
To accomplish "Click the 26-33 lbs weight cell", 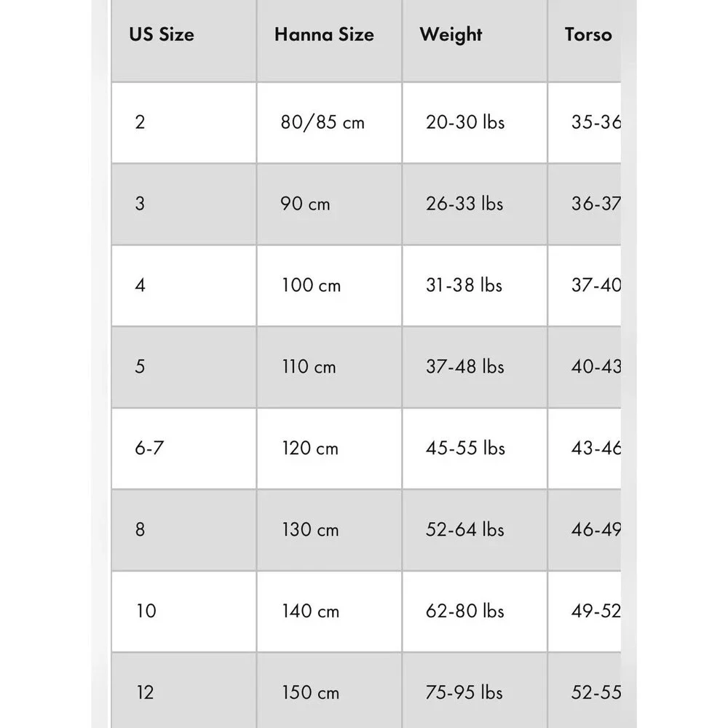I will [x=475, y=204].
